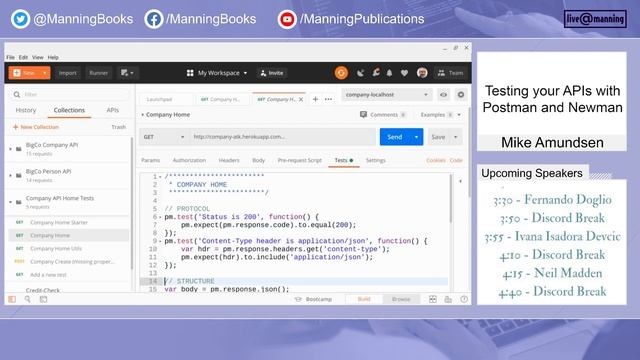640x360 pixels.
Task: Expand the Examples dropdown
Action: coord(459,115)
